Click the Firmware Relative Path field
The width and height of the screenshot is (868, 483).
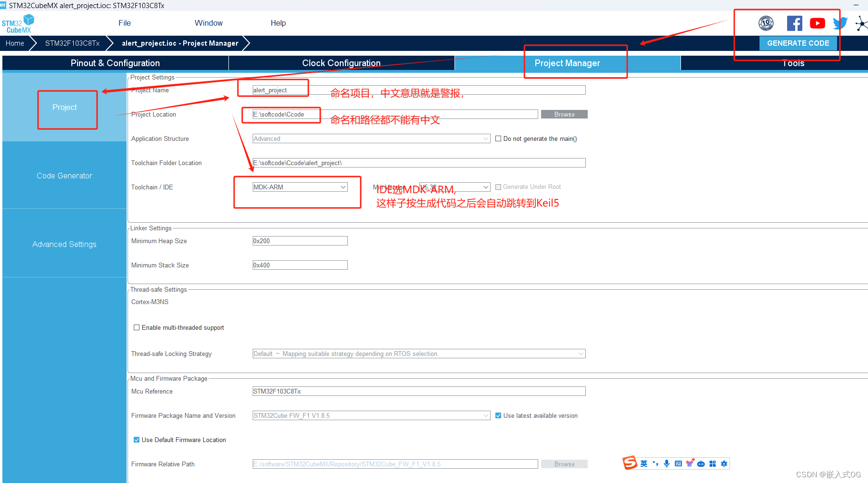395,464
